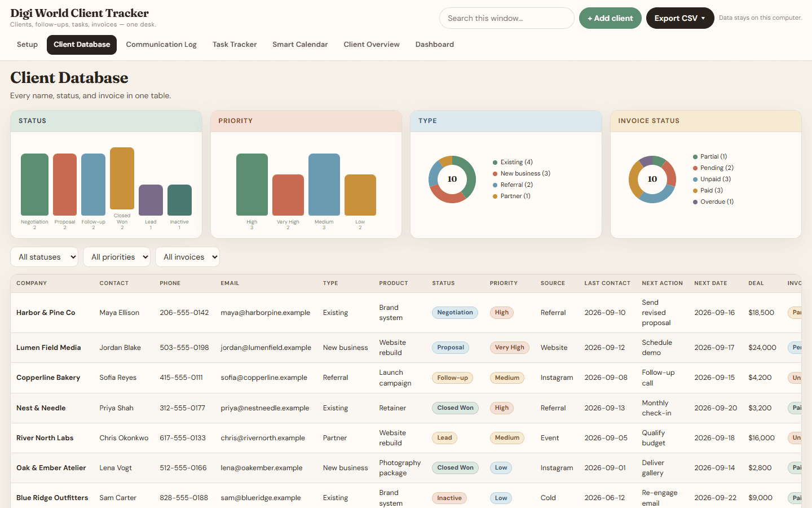Click the Send revised proposal next action

tap(656, 313)
